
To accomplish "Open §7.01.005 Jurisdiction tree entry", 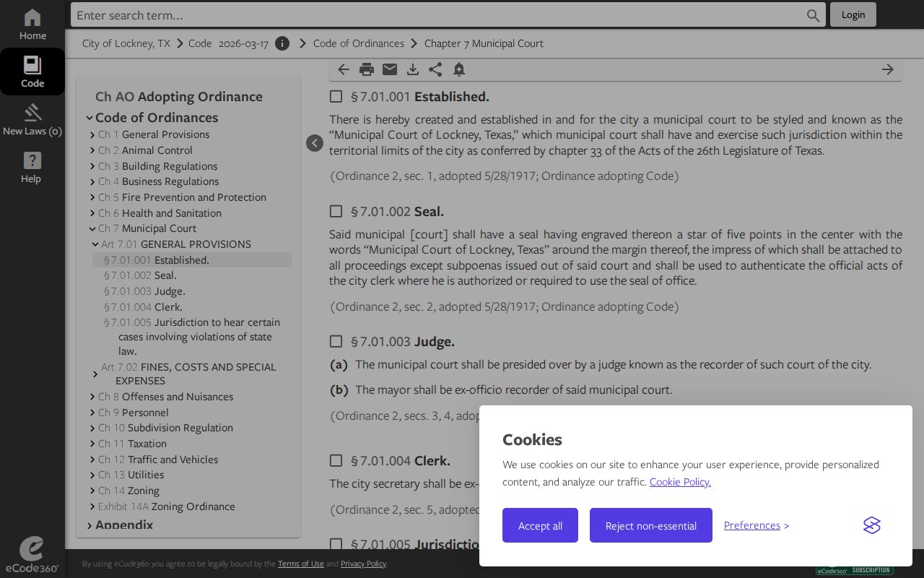I will [x=192, y=337].
